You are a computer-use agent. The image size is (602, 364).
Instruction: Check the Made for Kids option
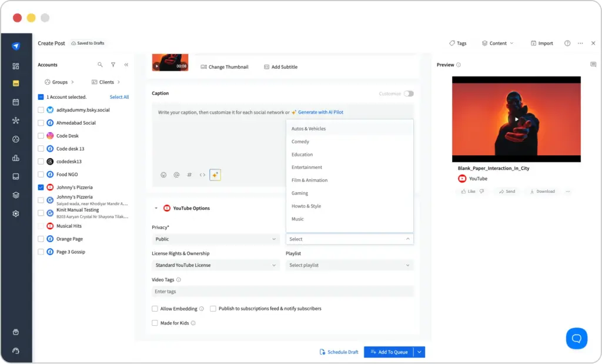click(x=155, y=323)
